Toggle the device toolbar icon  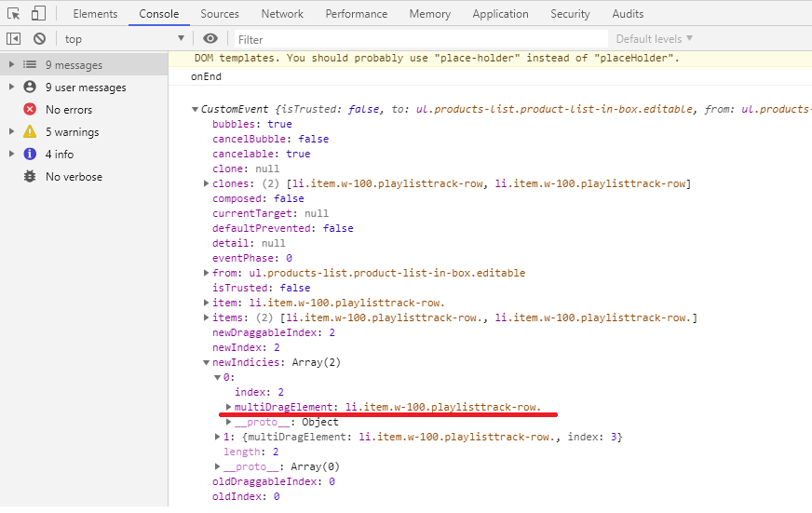38,13
